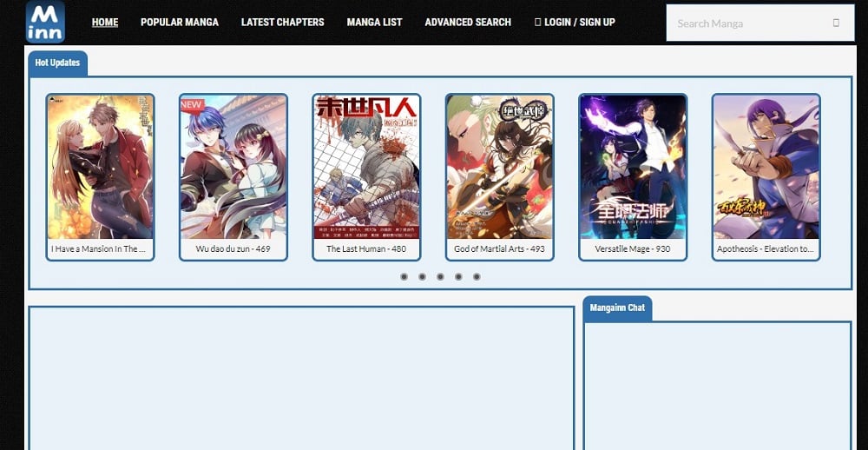Click the search icon in Search Manga box
The width and height of the screenshot is (868, 450).
click(836, 23)
